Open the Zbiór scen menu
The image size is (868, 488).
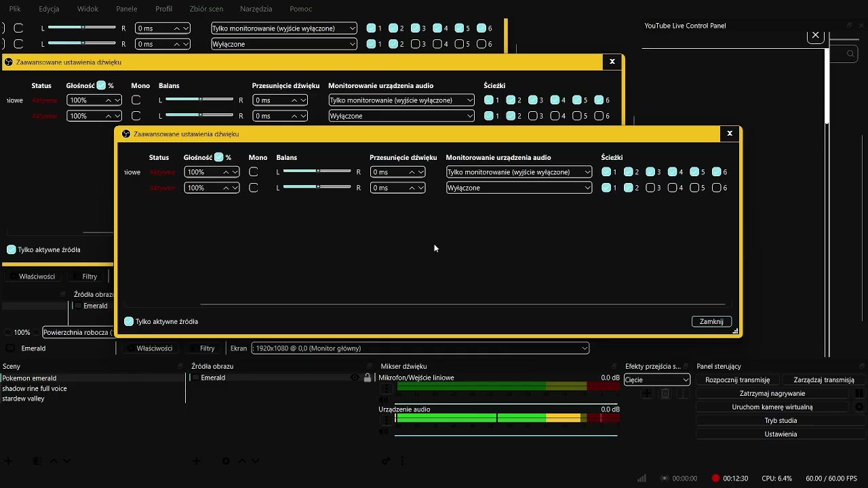(206, 9)
